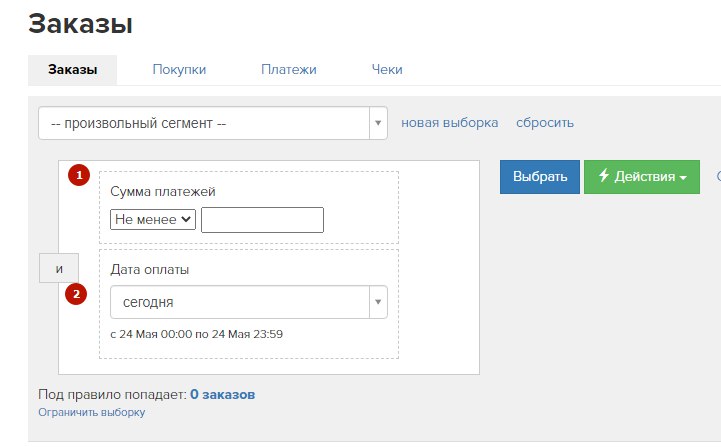Focus the Сумма платежей amount input
721x447 pixels.
(x=262, y=220)
